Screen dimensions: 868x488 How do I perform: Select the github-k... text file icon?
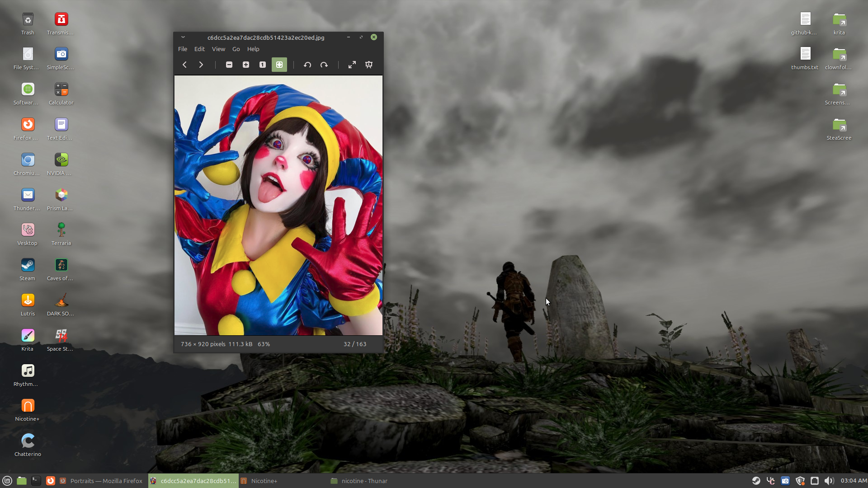click(805, 23)
